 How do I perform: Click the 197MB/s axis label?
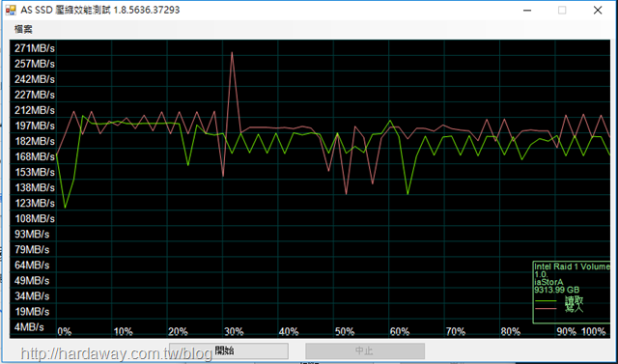pos(35,126)
